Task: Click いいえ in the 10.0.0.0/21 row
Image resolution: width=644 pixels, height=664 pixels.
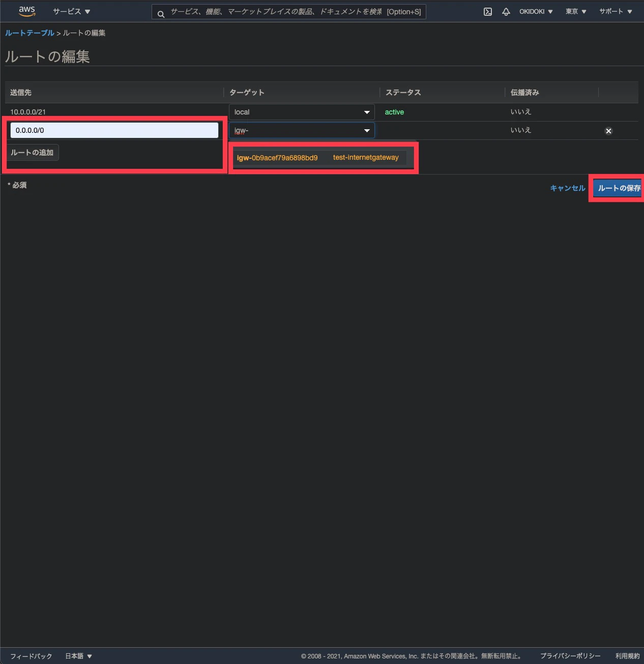Action: (521, 112)
